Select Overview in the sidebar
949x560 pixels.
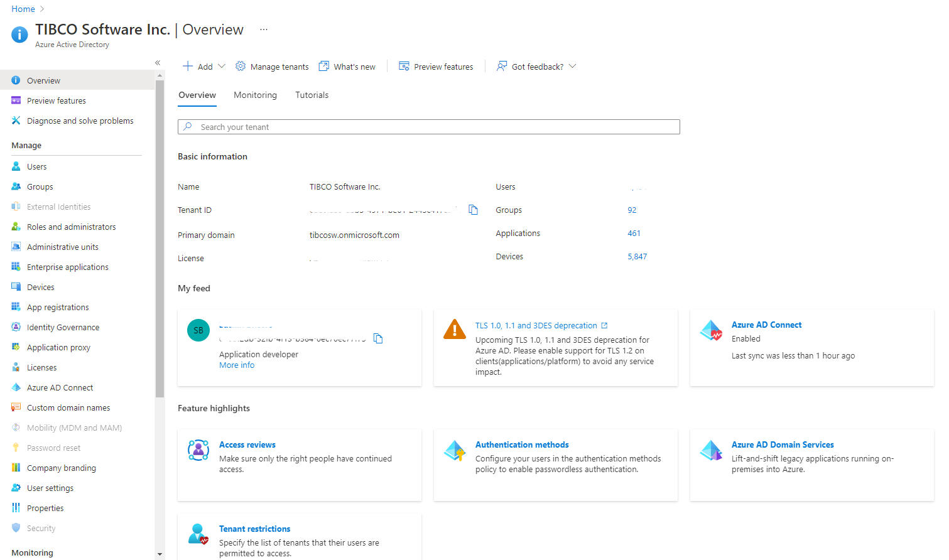77,80
